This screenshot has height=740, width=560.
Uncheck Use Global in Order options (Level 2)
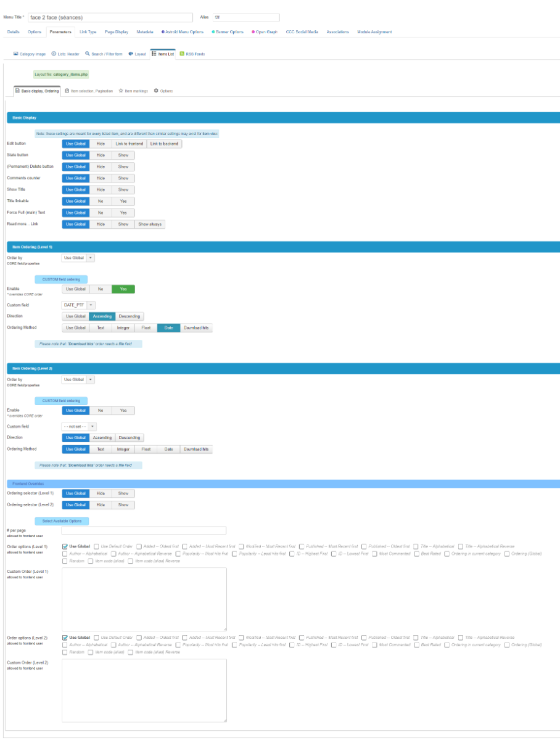65,638
